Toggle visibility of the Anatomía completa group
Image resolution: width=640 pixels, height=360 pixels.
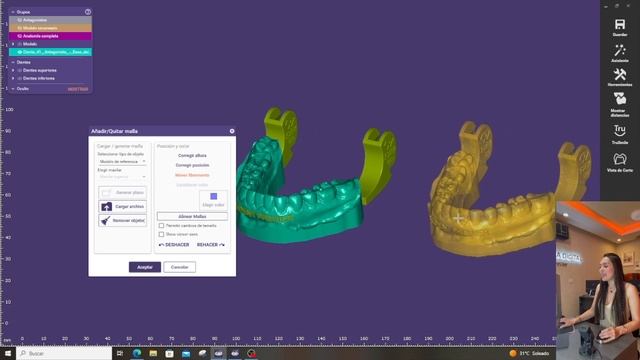19,36
